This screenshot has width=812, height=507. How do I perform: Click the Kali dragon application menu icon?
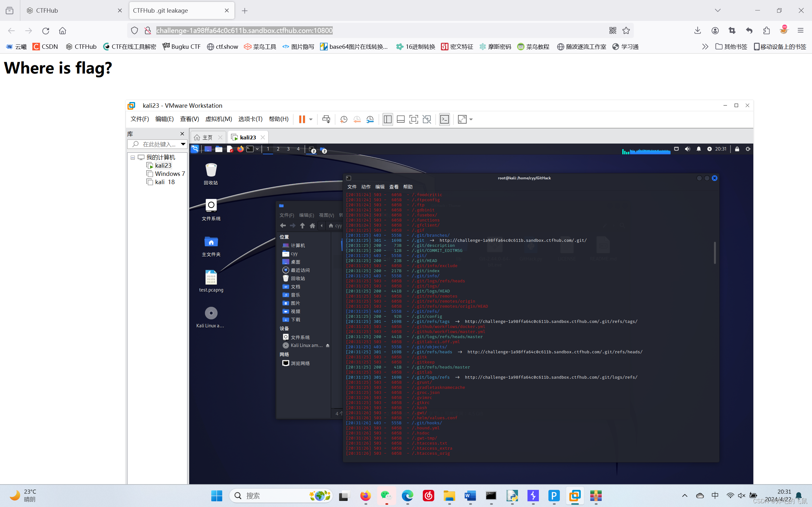(x=195, y=149)
